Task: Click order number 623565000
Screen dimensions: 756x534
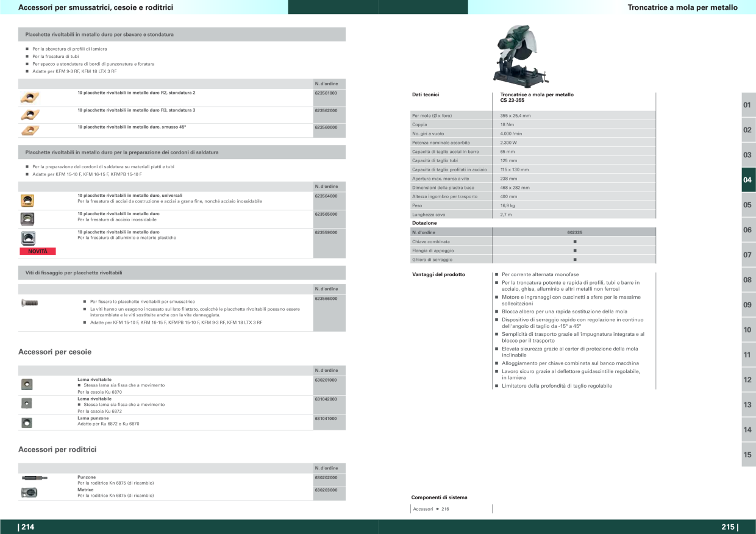Action: (x=326, y=214)
